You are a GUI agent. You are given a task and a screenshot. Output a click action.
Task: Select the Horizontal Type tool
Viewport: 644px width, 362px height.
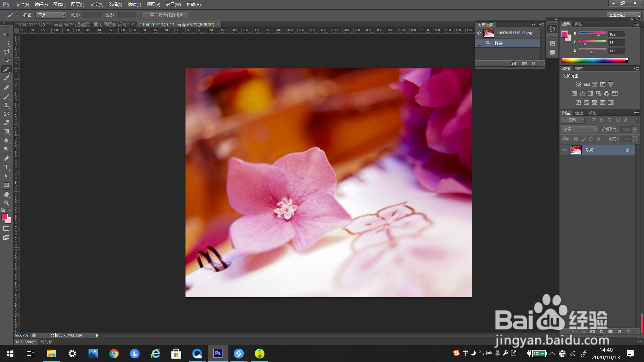pos(6,167)
